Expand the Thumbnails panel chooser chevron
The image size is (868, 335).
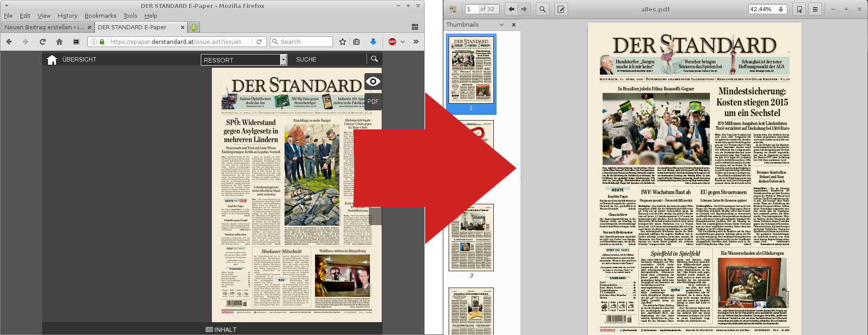coord(501,25)
